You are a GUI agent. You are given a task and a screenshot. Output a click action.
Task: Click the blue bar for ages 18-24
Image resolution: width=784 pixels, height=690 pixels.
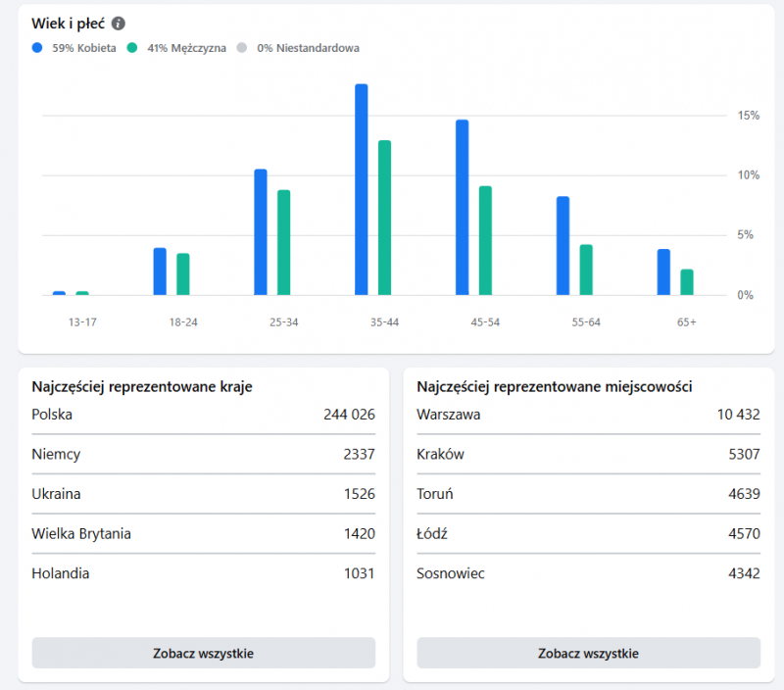(x=160, y=271)
